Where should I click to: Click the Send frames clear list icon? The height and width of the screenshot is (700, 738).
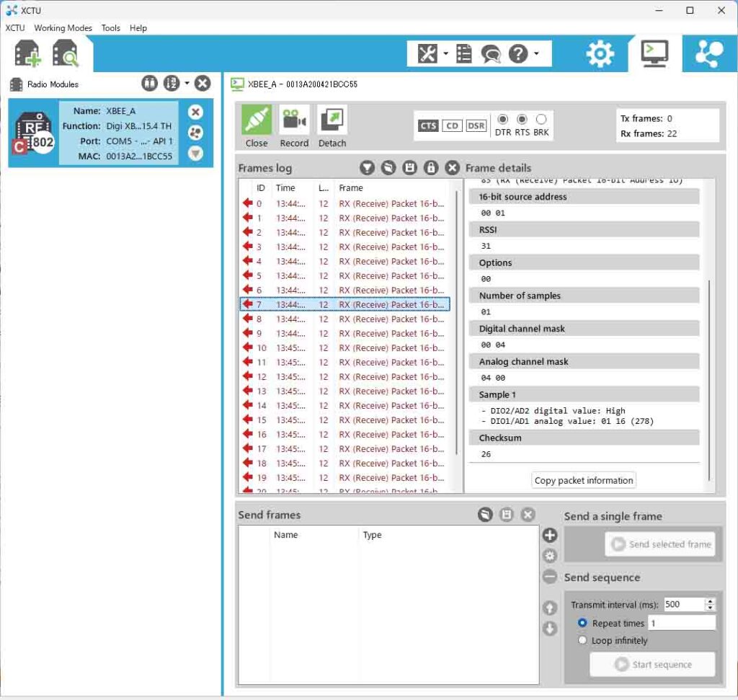click(528, 515)
